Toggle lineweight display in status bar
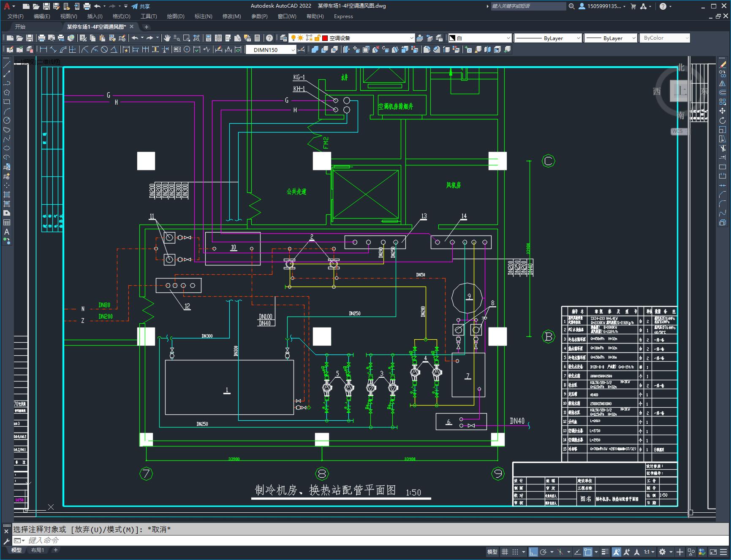731x560 pixels. (x=606, y=552)
